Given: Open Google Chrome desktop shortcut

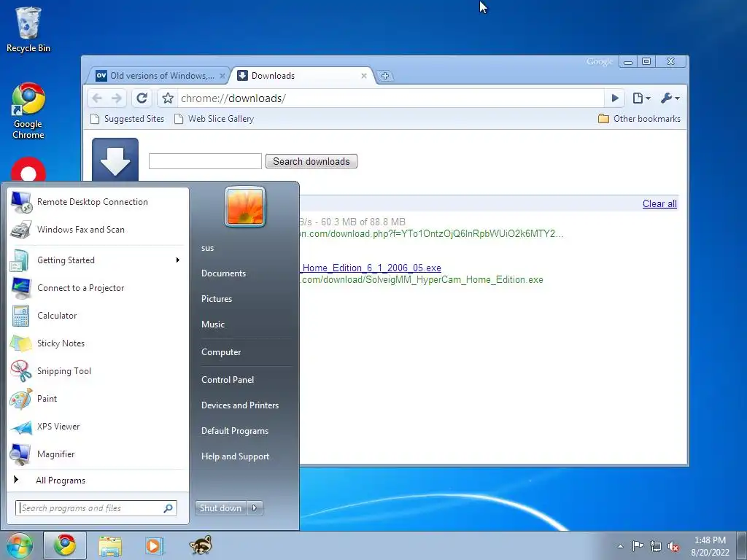Looking at the screenshot, I should [28, 111].
